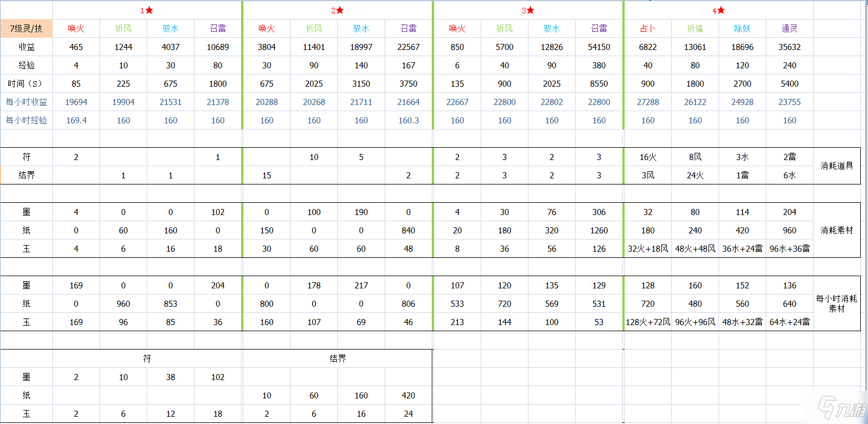Image resolution: width=868 pixels, height=424 pixels.
Task: Select the 64水+24雷 cell
Action: click(790, 322)
